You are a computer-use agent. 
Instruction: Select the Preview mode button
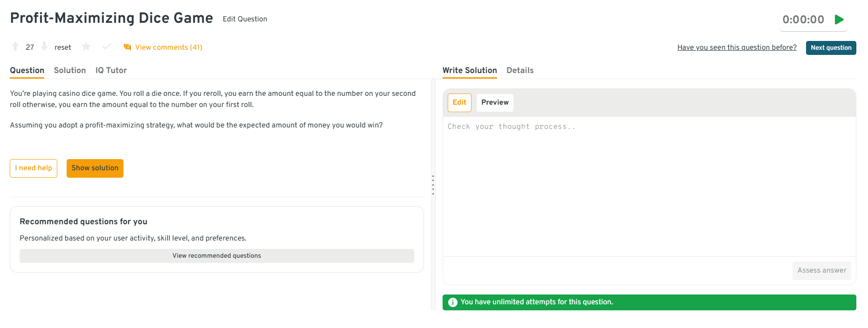495,102
